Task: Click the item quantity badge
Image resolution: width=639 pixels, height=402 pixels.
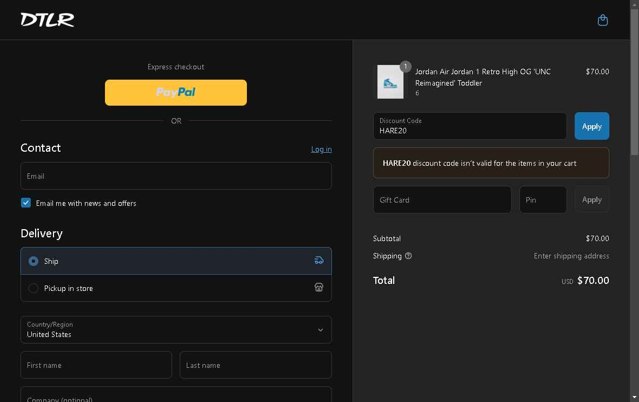Action: pos(405,66)
